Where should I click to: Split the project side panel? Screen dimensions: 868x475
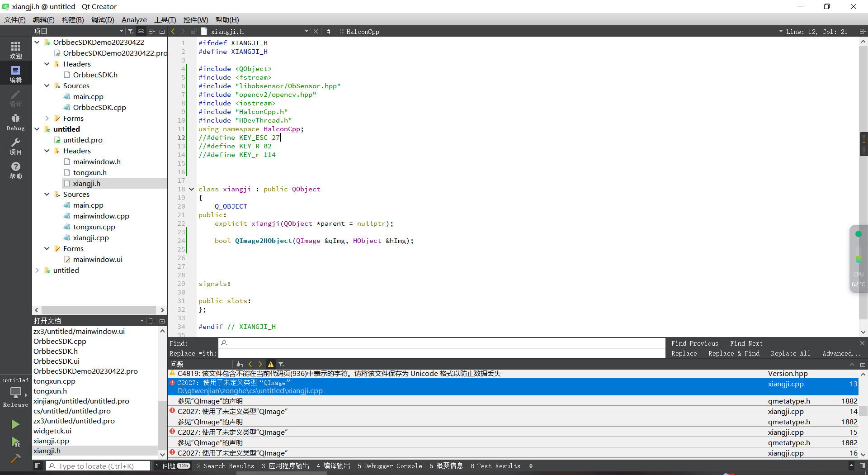coord(152,31)
